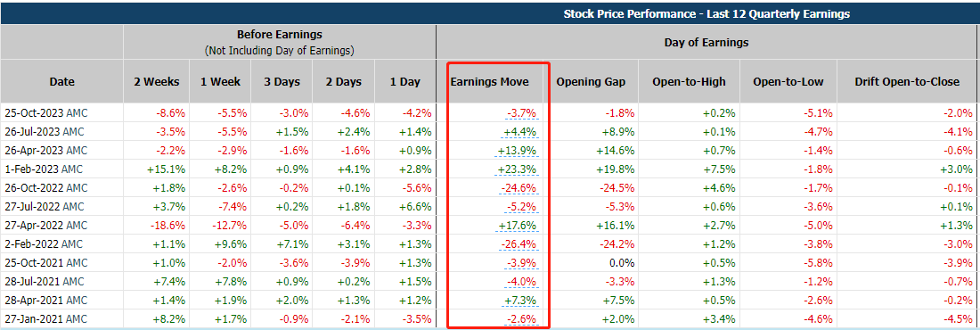Open the +4.4% earnings move link
The width and height of the screenshot is (980, 330).
521,132
